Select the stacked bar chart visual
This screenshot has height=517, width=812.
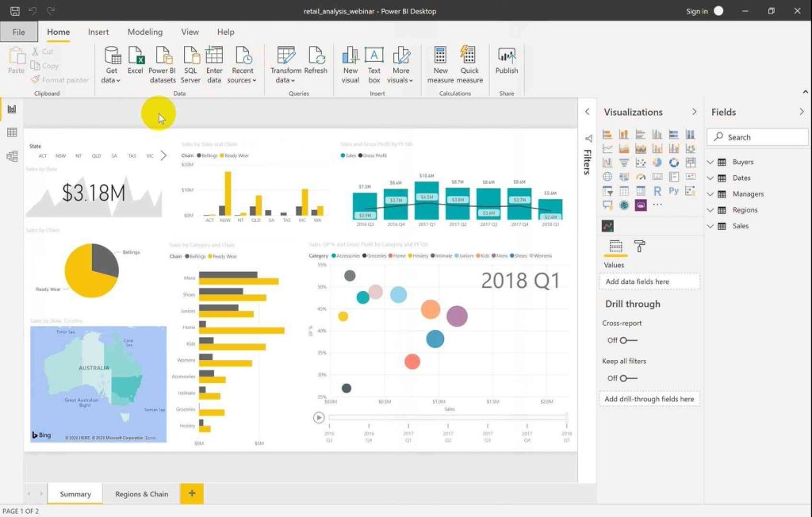(607, 135)
